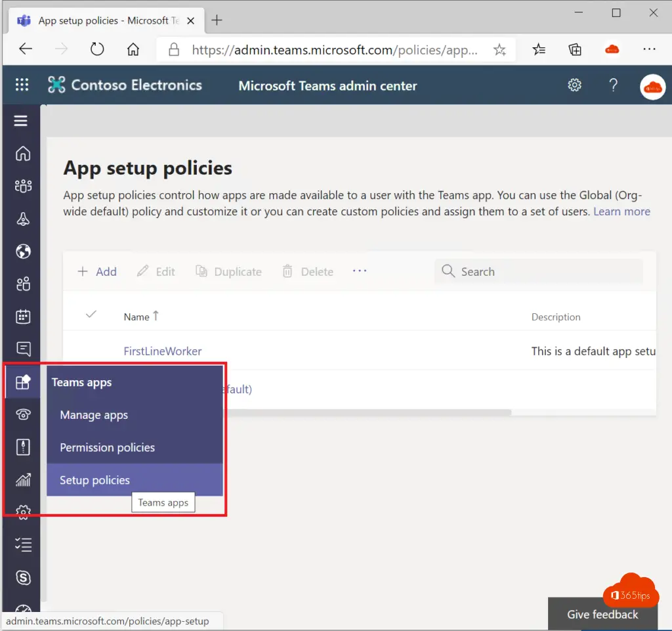Screen dimensions: 672x631
Task: Click the horizontal scrollbar under the table
Action: click(367, 413)
